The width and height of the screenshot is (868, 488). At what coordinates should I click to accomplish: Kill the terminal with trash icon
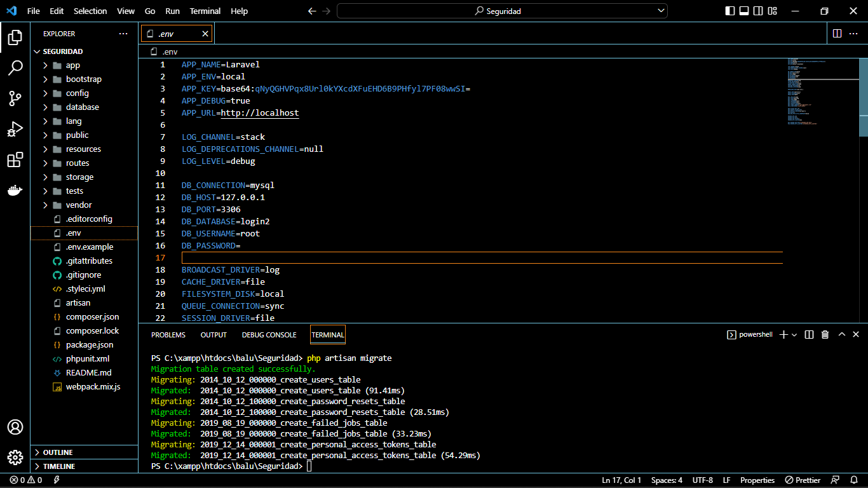coord(825,334)
